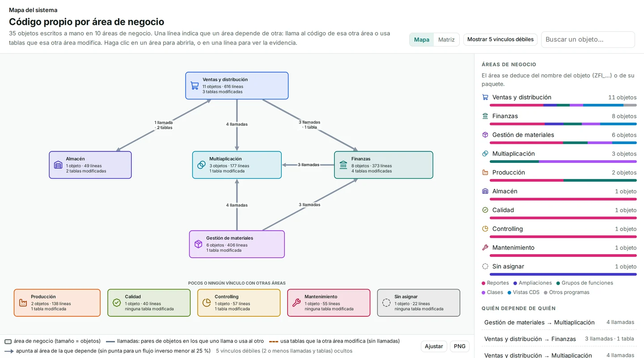
Task: Open the '3 llamadas · 1 tabla' link label on the map
Action: pos(309,124)
